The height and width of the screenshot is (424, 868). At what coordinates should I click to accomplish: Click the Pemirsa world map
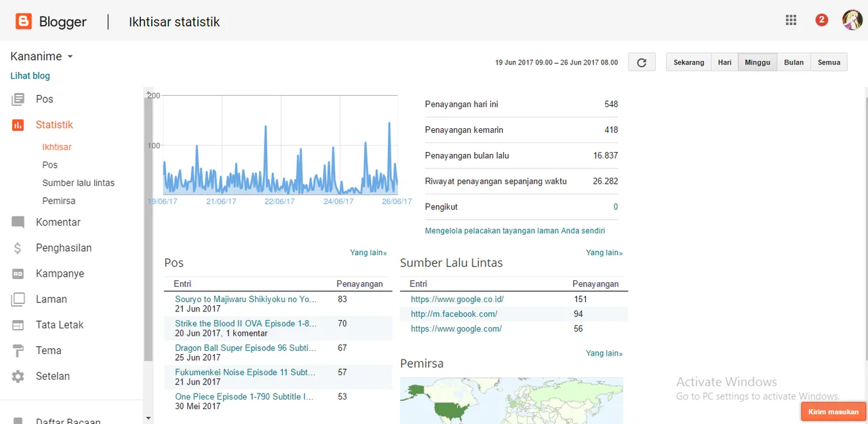[x=511, y=400]
